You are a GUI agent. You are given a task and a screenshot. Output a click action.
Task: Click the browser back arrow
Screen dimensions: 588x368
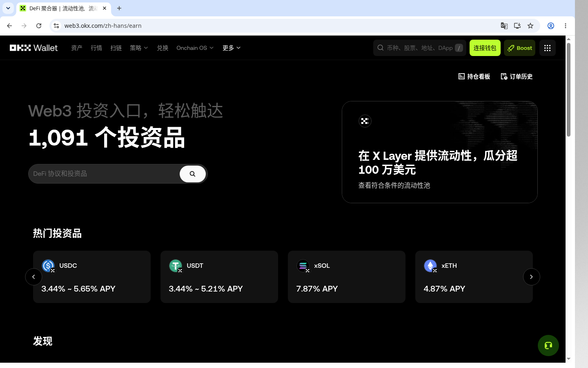coord(9,26)
